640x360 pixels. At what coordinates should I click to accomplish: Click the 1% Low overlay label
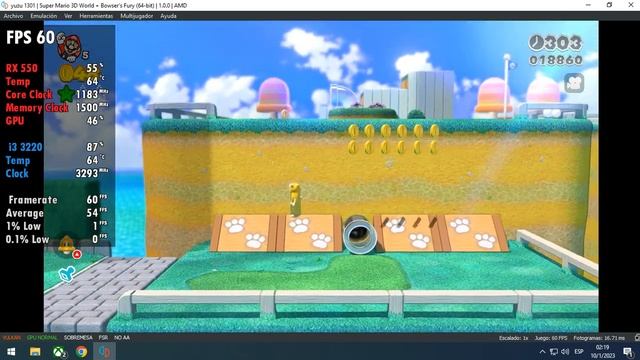click(x=23, y=226)
